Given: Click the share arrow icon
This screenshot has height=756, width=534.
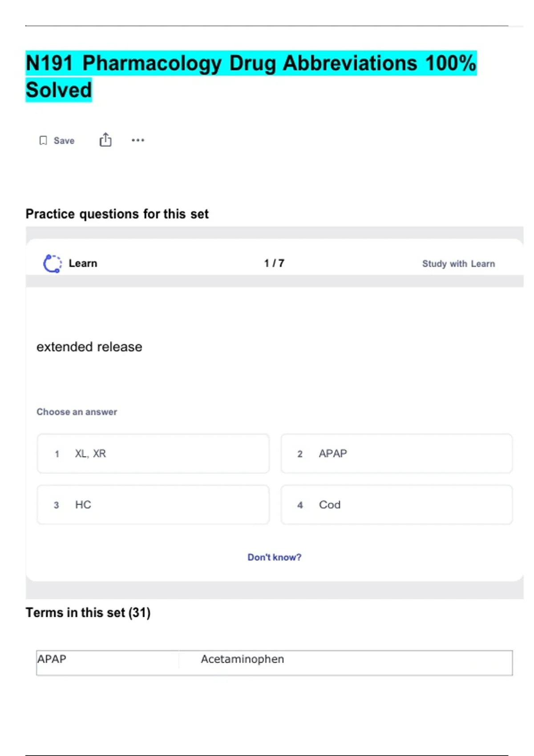Looking at the screenshot, I should coord(105,140).
